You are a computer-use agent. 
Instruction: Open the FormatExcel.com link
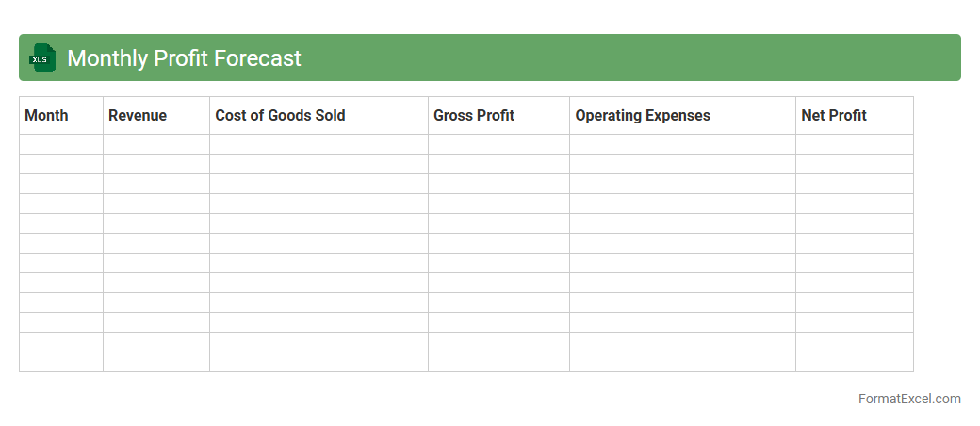(x=908, y=399)
